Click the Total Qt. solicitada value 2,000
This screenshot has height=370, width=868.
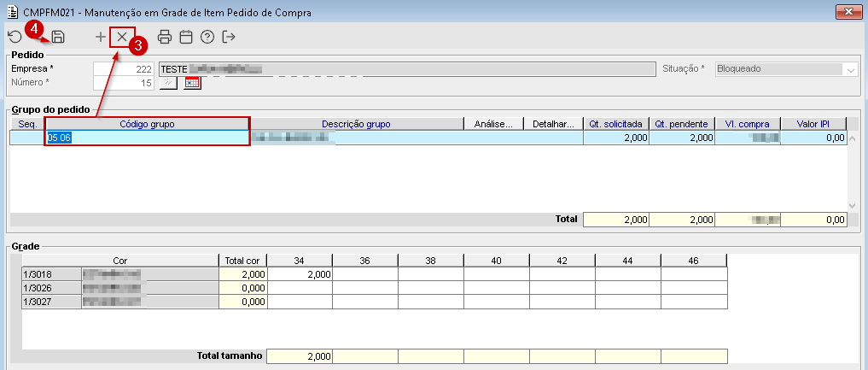pos(616,220)
